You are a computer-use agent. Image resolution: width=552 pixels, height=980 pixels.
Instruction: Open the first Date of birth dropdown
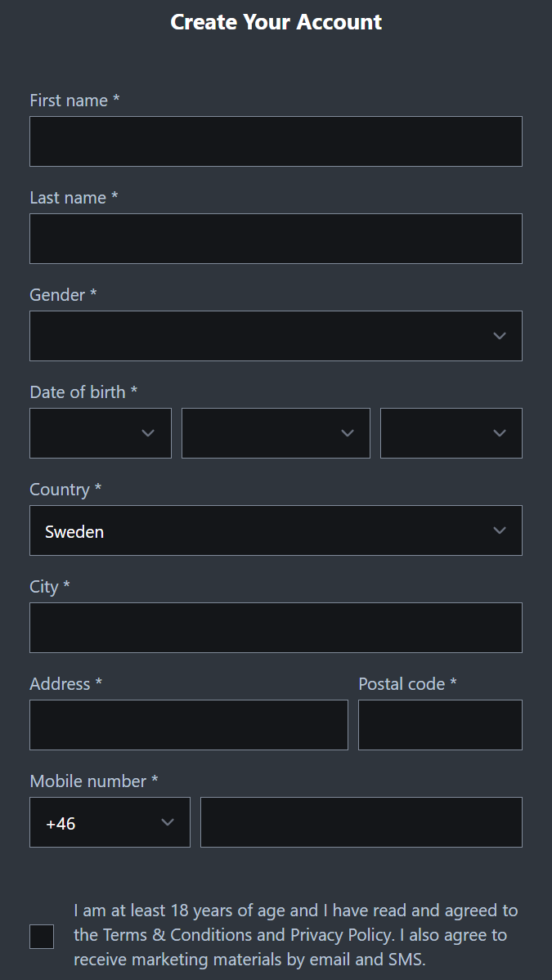click(x=90, y=433)
